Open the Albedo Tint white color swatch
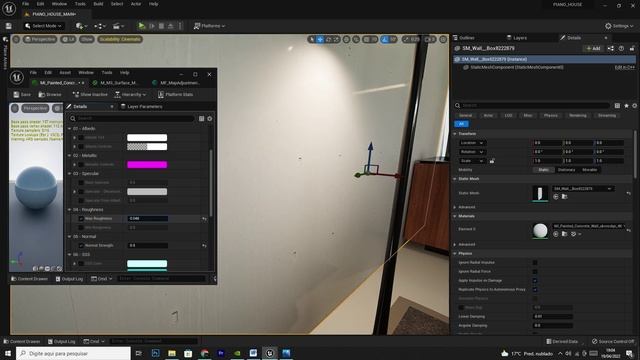640x360 pixels. coord(147,138)
